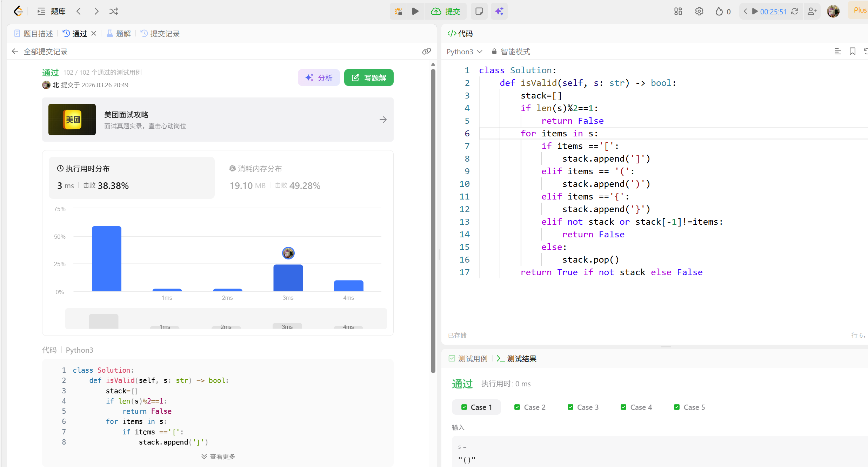Bookmark the code with bookmark icon
This screenshot has width=868, height=467.
coord(852,52)
